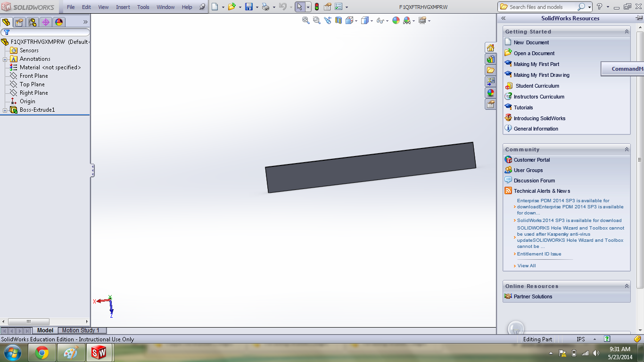This screenshot has width=644, height=362.
Task: Switch to ConfigurationManager tab
Action: (x=33, y=22)
